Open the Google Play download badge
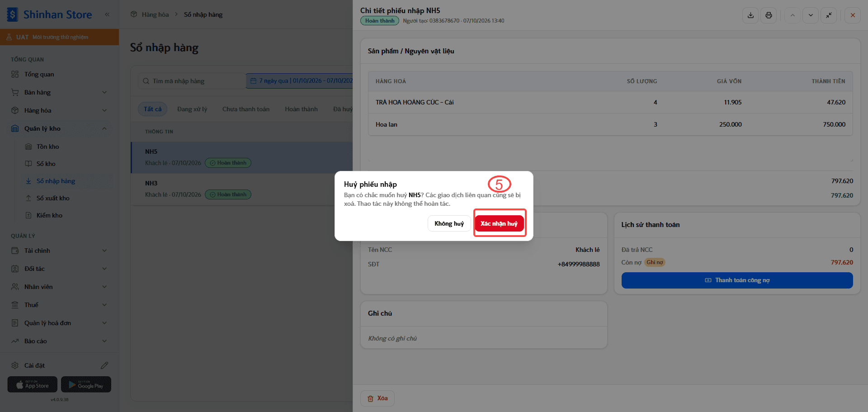Screen dimensions: 868x412 (x=86, y=384)
